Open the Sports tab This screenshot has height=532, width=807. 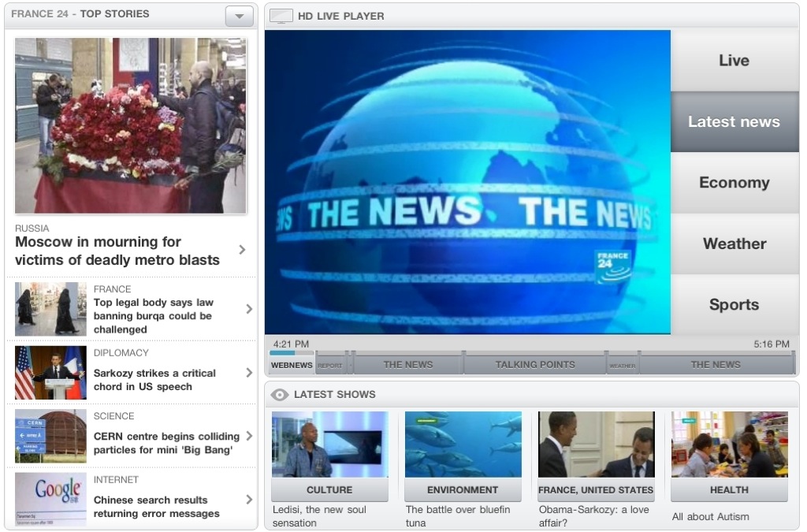pos(734,304)
